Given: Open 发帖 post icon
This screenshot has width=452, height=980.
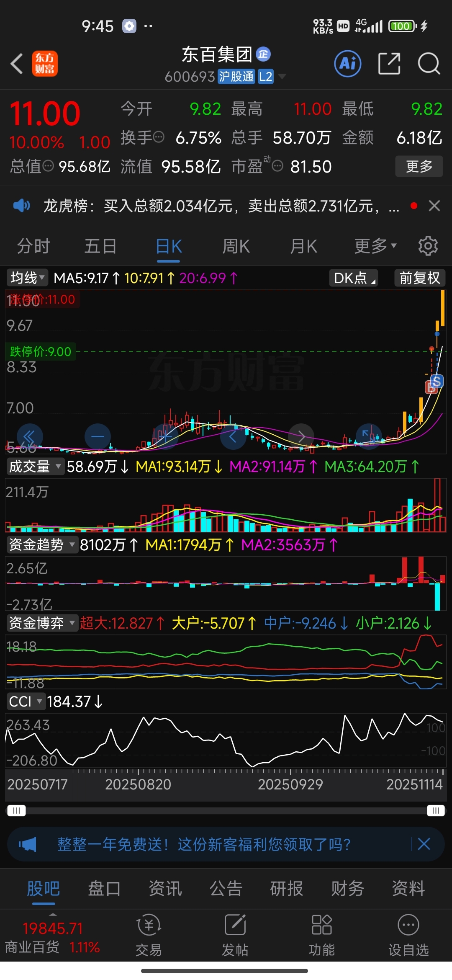Looking at the screenshot, I should [235, 936].
